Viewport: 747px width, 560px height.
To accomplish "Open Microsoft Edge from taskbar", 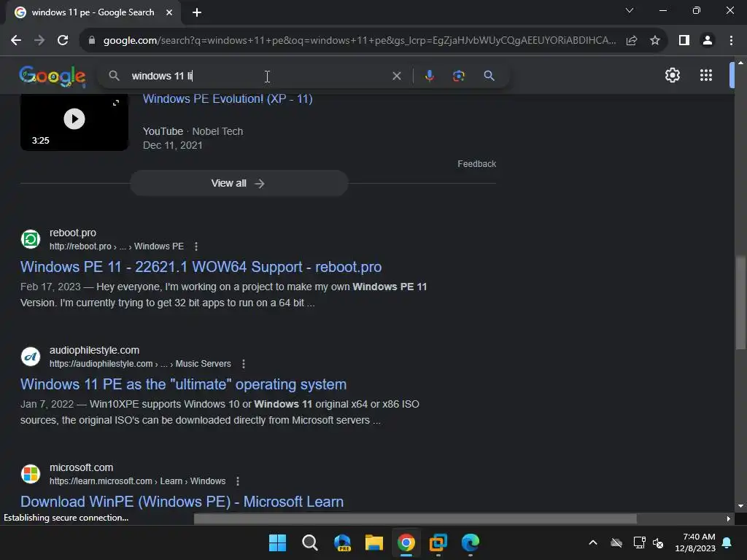I will click(471, 542).
